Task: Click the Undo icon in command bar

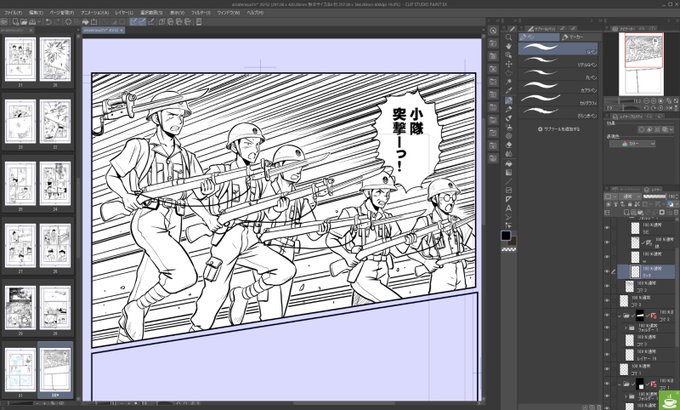Action: coord(48,22)
